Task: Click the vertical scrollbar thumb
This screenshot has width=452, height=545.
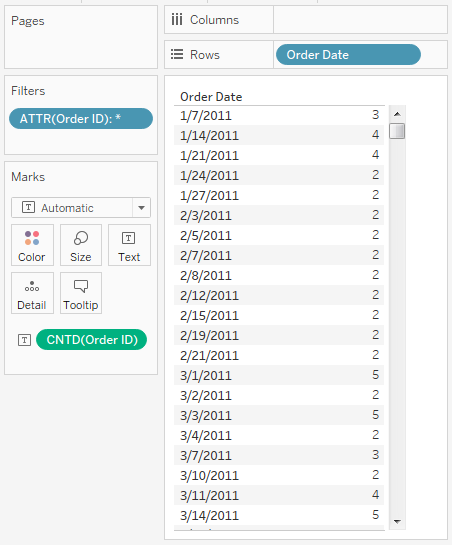Action: [397, 131]
